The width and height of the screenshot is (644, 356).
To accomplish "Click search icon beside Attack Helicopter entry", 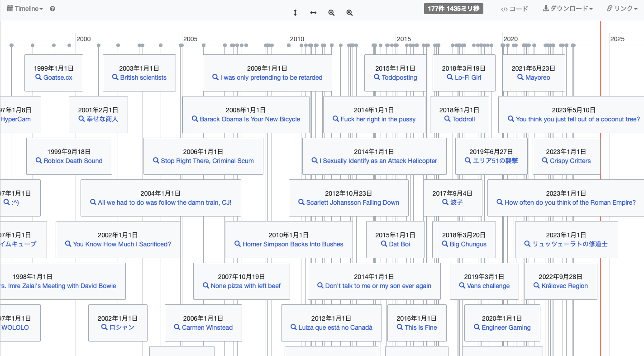I will coord(315,160).
